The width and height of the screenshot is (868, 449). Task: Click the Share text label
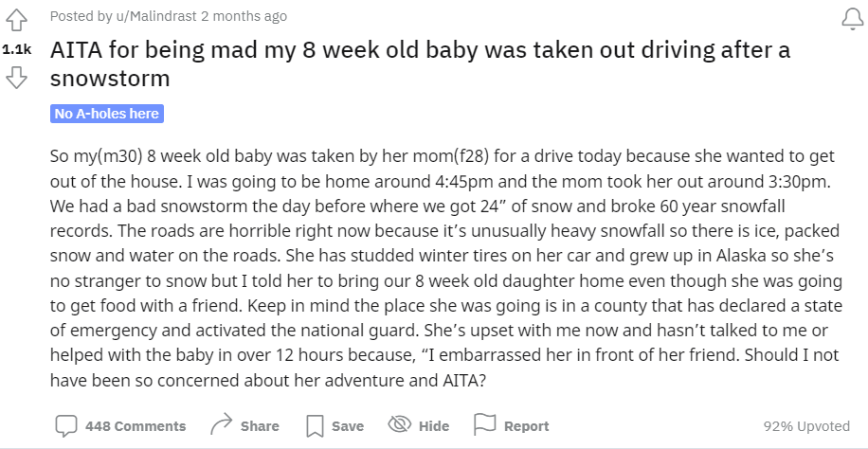[260, 426]
